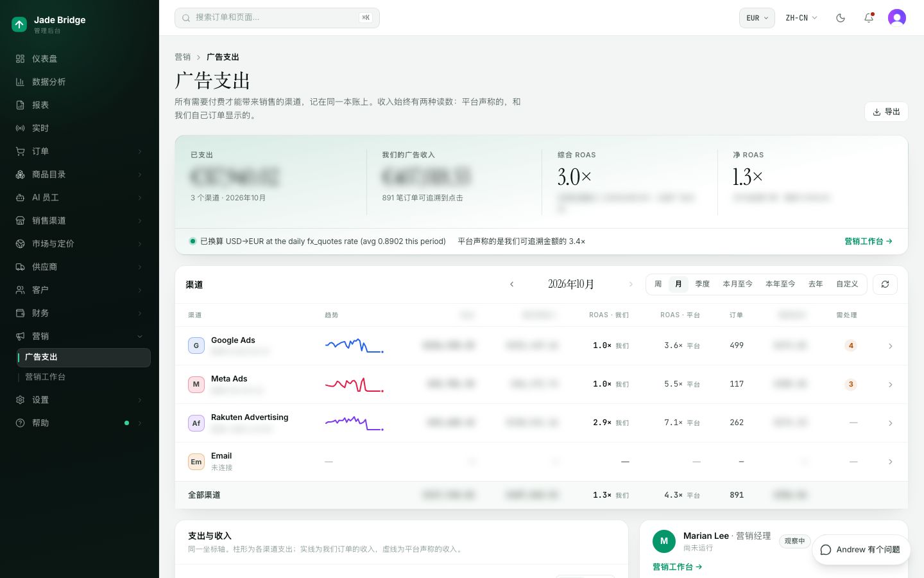Click the Google Ads issues badge 4
The height and width of the screenshot is (578, 924).
[851, 346]
